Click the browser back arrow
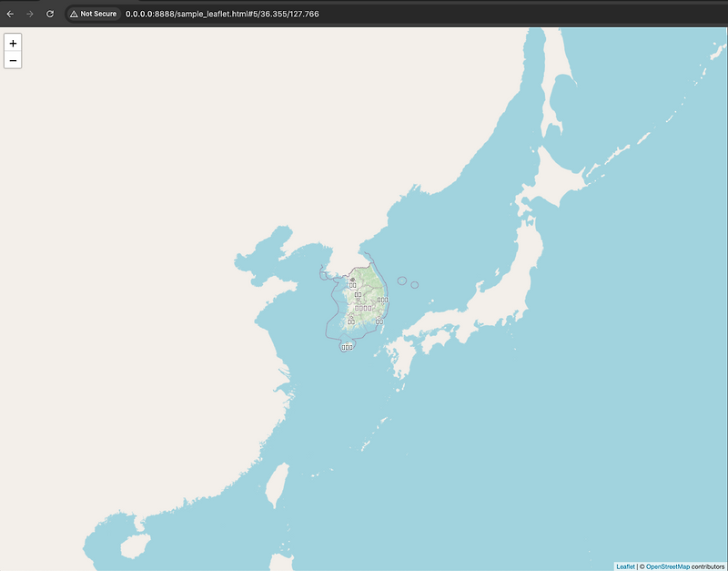 [10, 14]
